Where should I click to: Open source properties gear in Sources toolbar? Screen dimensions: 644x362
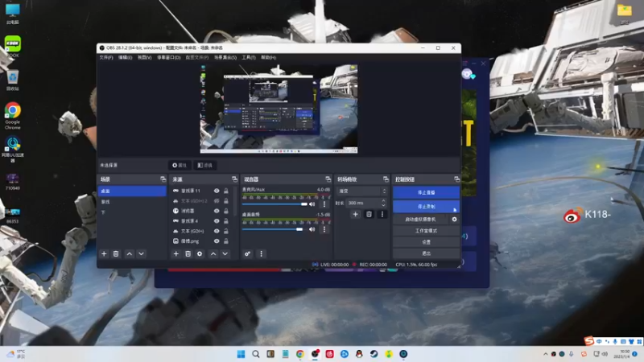(200, 254)
